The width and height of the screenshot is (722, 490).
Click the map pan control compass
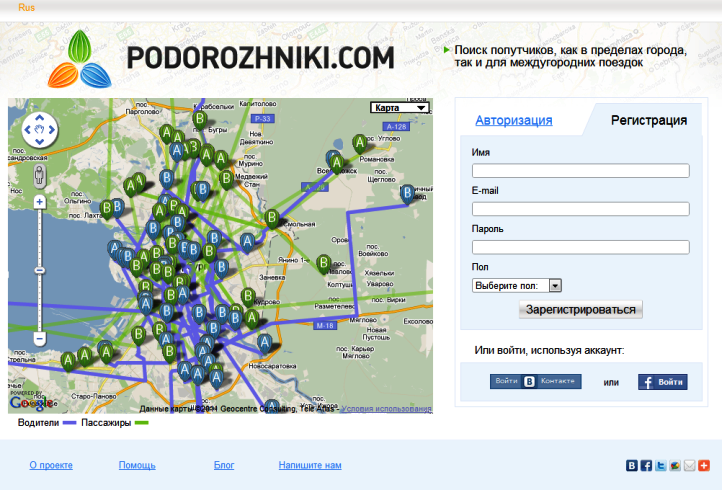click(40, 128)
